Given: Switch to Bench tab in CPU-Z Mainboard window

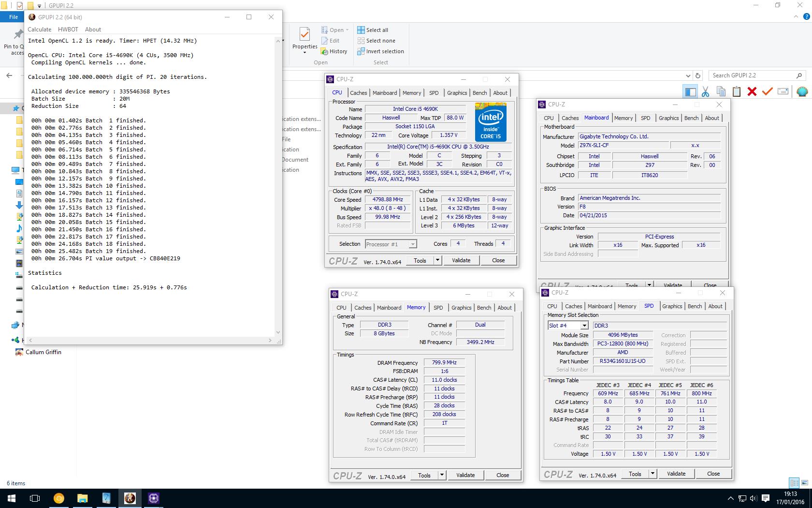Looking at the screenshot, I should coord(691,118).
